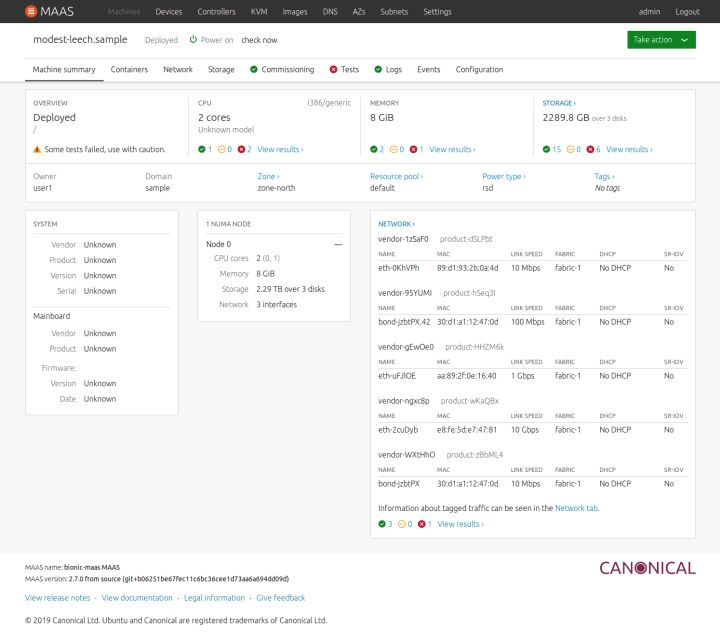This screenshot has width=720, height=642.
Task: Open View documentation link
Action: (x=137, y=597)
